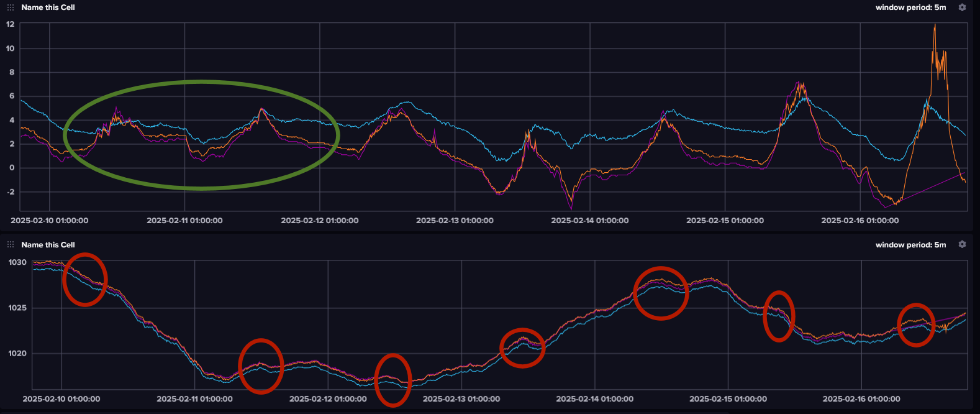Grab the top cell's drag handle icon
Viewport: 980px width, 414px height.
click(11, 7)
